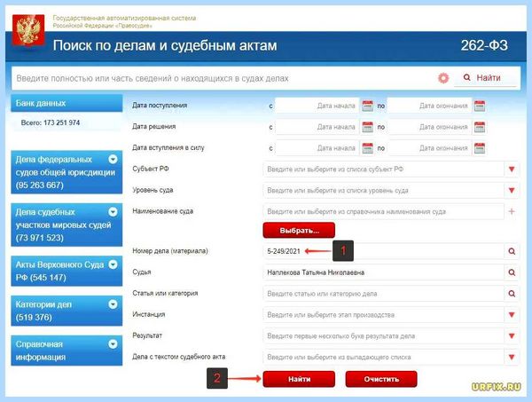The height and width of the screenshot is (402, 532).
Task: Click the Всего: 173 251 974 text
Action: [51, 122]
